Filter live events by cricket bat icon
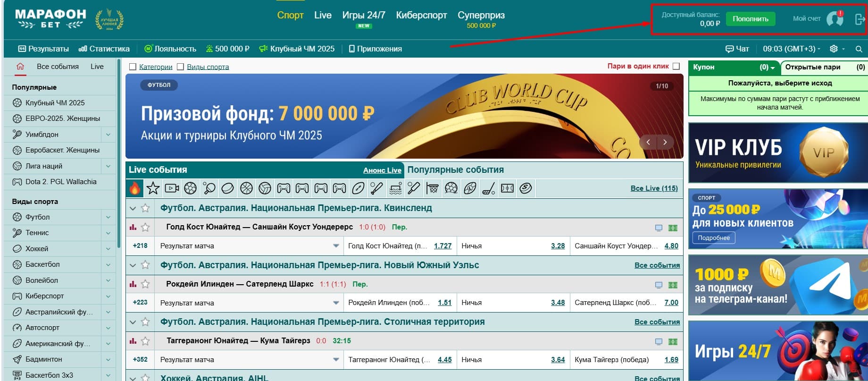Image resolution: width=868 pixels, height=381 pixels. point(414,188)
